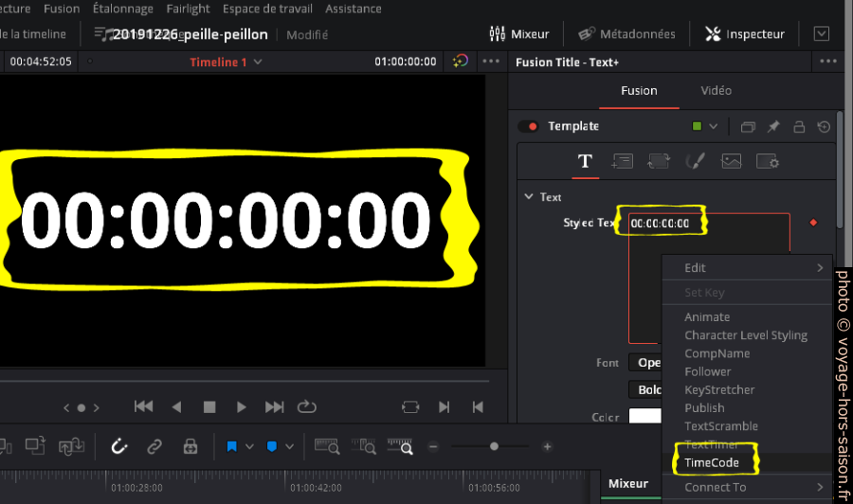
Task: Open the Mixeur panel
Action: [519, 34]
